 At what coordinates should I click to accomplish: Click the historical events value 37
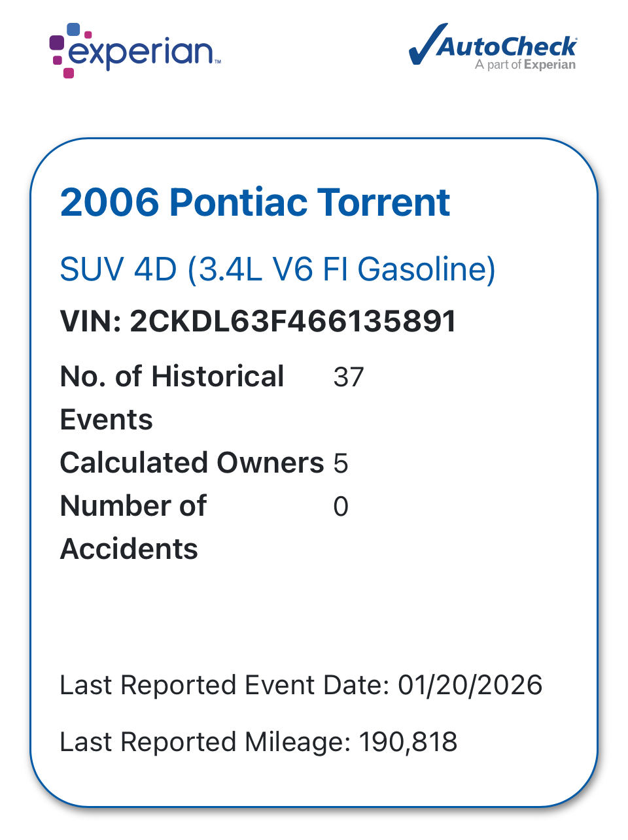coord(349,377)
